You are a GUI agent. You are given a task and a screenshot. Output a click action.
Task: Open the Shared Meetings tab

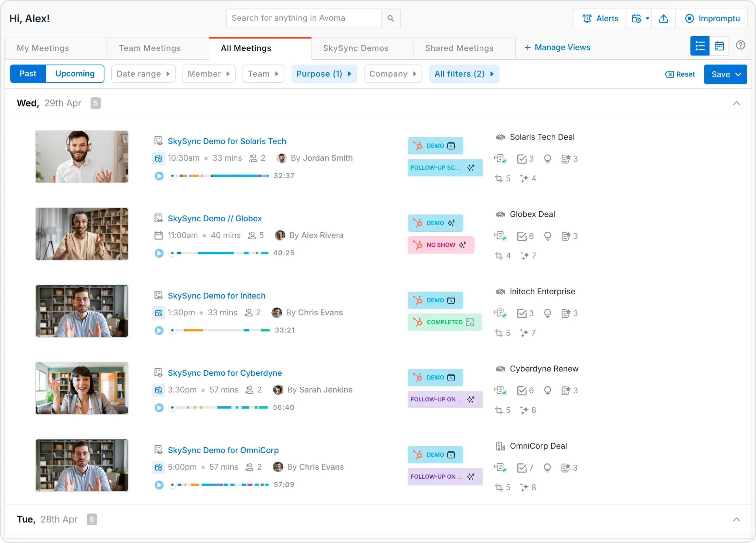464,48
